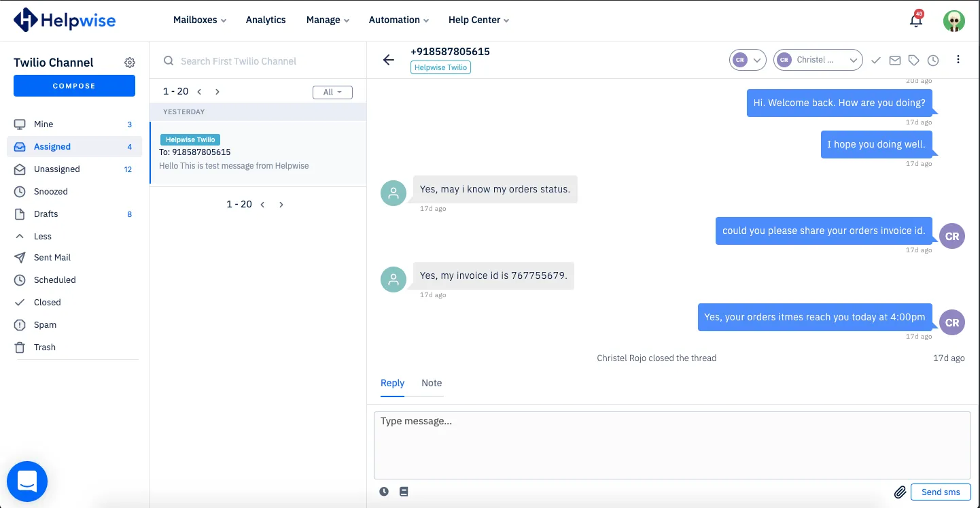The width and height of the screenshot is (980, 508).
Task: Switch to the Note tab
Action: 432,383
